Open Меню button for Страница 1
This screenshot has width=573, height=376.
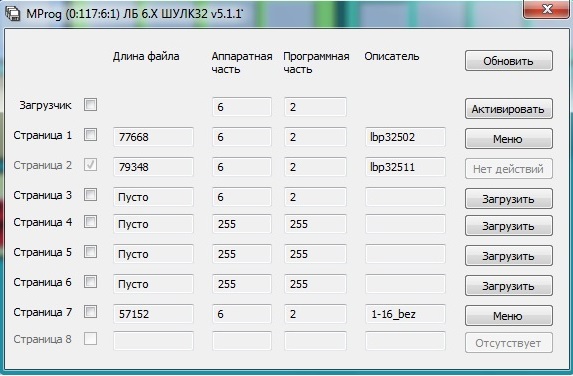(x=509, y=138)
